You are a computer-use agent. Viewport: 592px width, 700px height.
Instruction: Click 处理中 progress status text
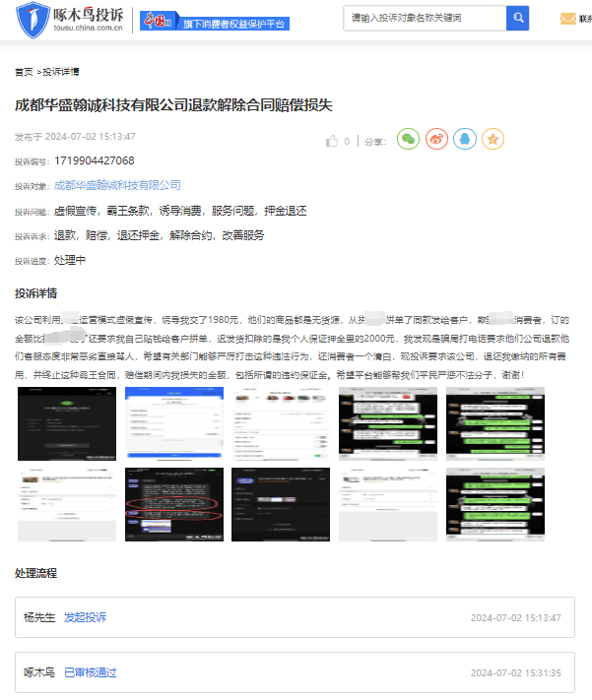click(x=70, y=260)
